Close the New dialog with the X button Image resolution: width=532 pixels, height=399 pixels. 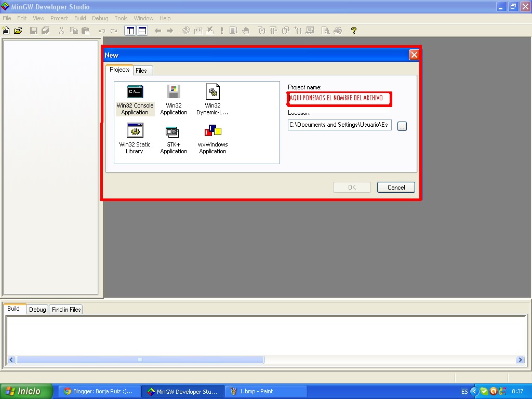[414, 55]
